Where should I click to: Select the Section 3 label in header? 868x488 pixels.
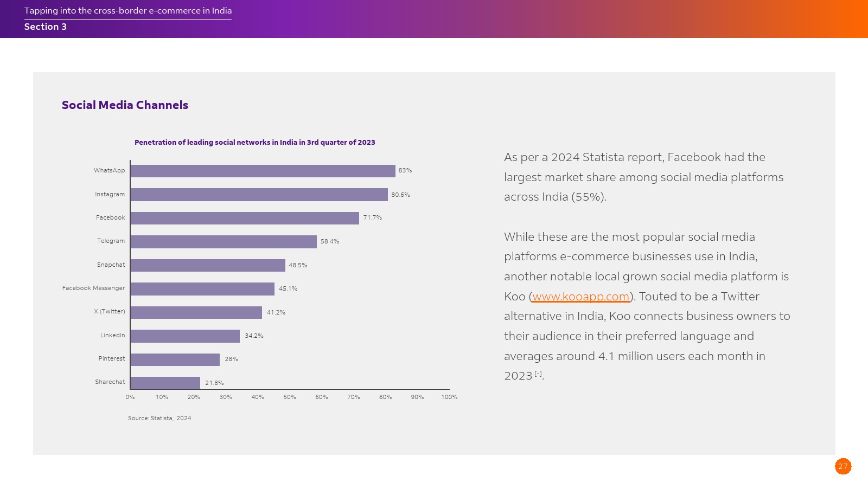(x=45, y=27)
